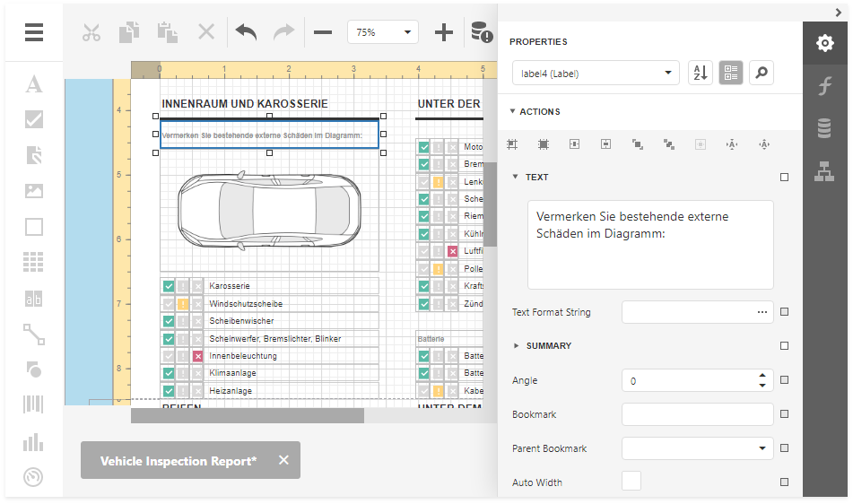Select the Chart control in toolbox
The width and height of the screenshot is (853, 504).
[x=33, y=441]
